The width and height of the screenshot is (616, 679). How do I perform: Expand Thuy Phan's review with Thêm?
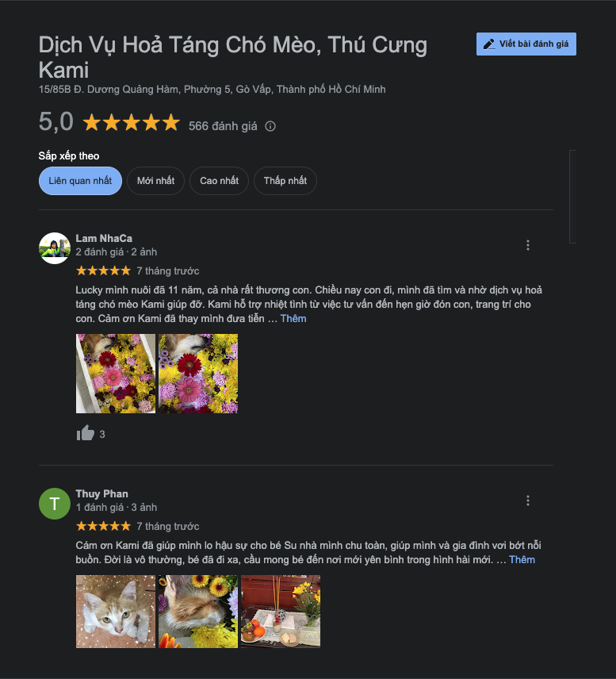(x=522, y=560)
